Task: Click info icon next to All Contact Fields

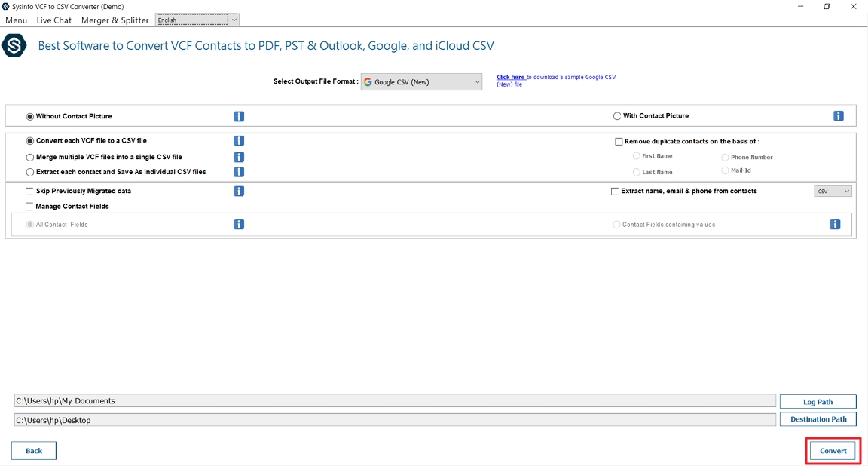Action: point(239,225)
